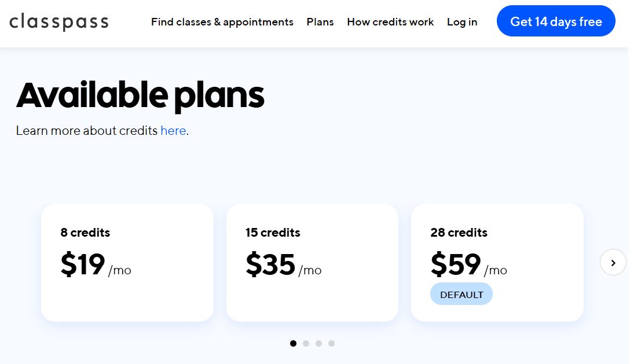
Task: Click the fourth carousel page indicator
Action: coord(331,343)
